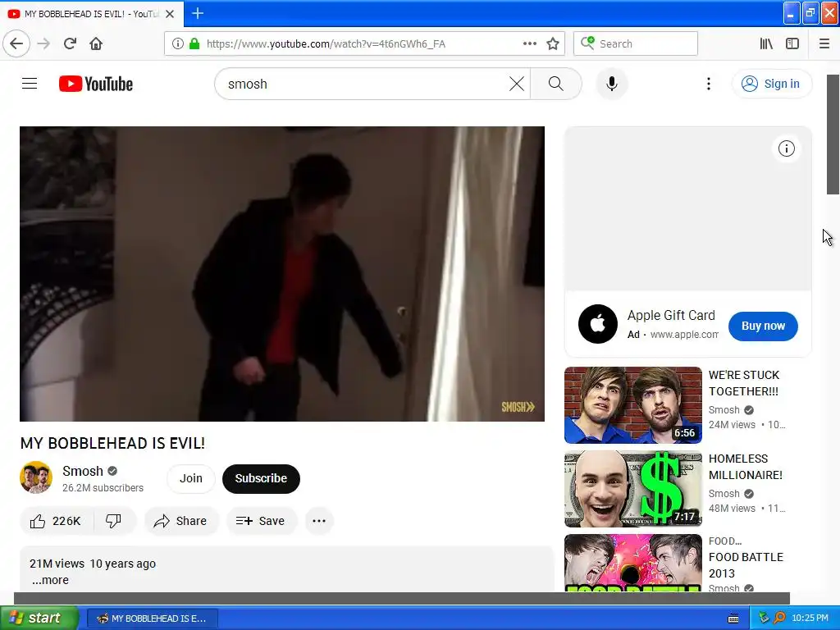The image size is (840, 630).
Task: Bookmark this page with the star icon
Action: coord(553,44)
